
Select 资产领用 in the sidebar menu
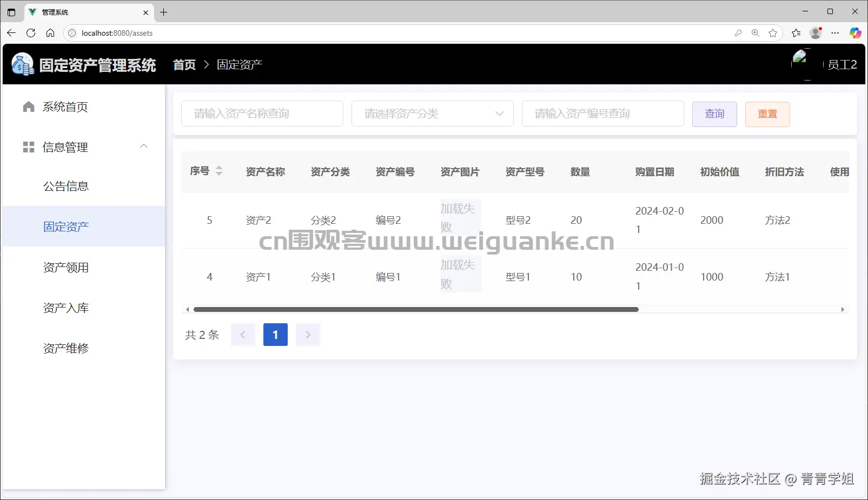click(x=66, y=267)
